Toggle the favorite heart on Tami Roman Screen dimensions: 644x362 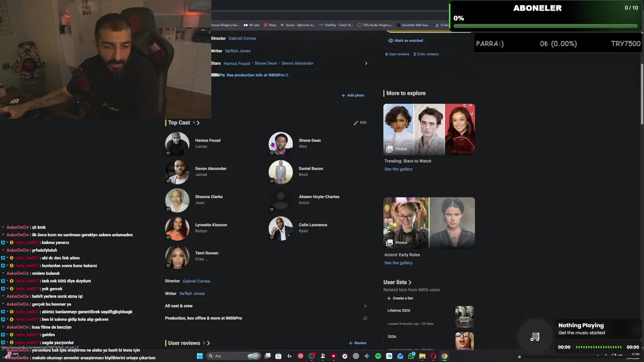coord(168,266)
